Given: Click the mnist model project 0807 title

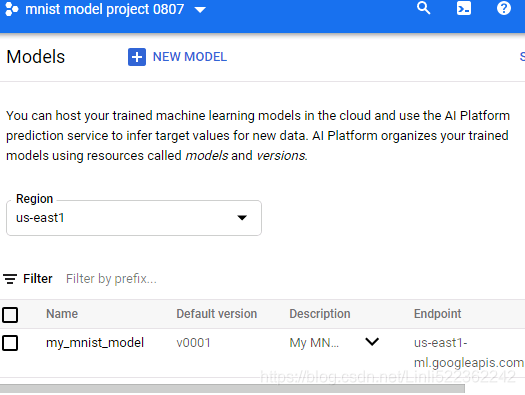Looking at the screenshot, I should pos(105,9).
